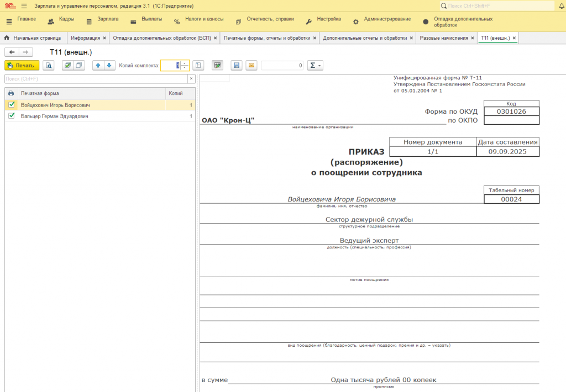Close the Информация tab
Screen dimensions: 566x392
point(104,38)
